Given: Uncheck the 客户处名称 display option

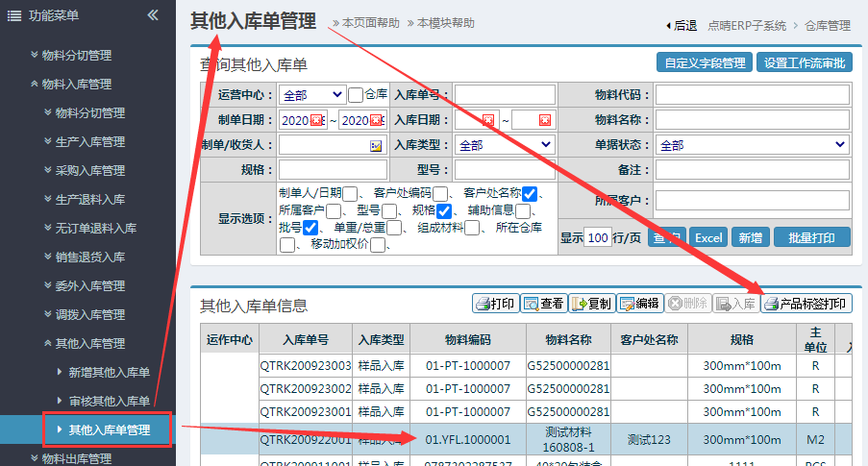Looking at the screenshot, I should click(x=530, y=194).
